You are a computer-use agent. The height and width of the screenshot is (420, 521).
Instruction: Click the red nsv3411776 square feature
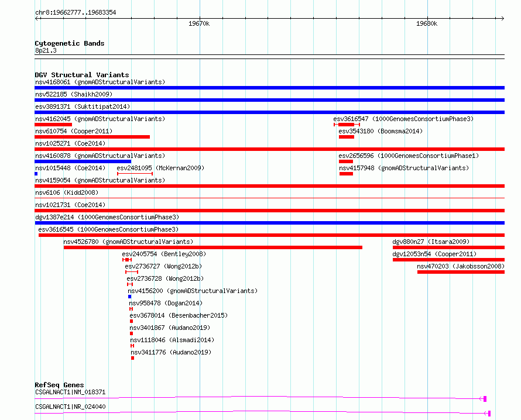132,358
